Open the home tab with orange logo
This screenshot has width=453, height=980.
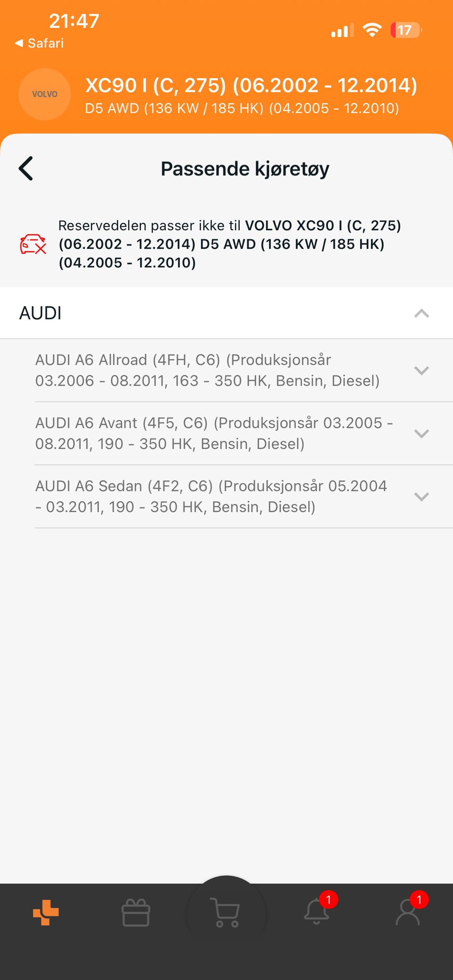(x=46, y=912)
